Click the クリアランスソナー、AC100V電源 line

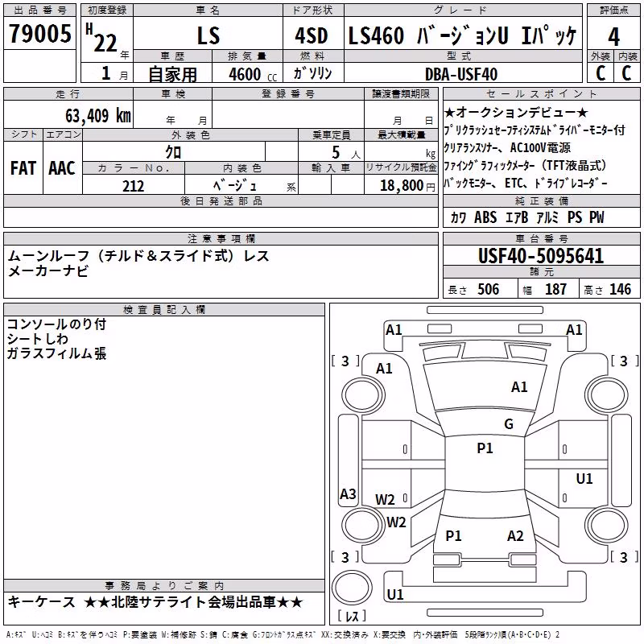pyautogui.click(x=507, y=147)
